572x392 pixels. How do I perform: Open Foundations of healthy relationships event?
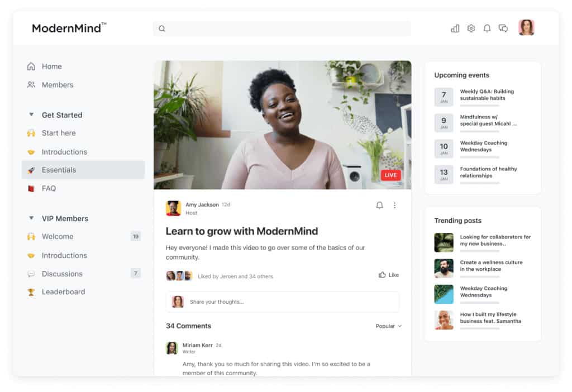tap(488, 172)
